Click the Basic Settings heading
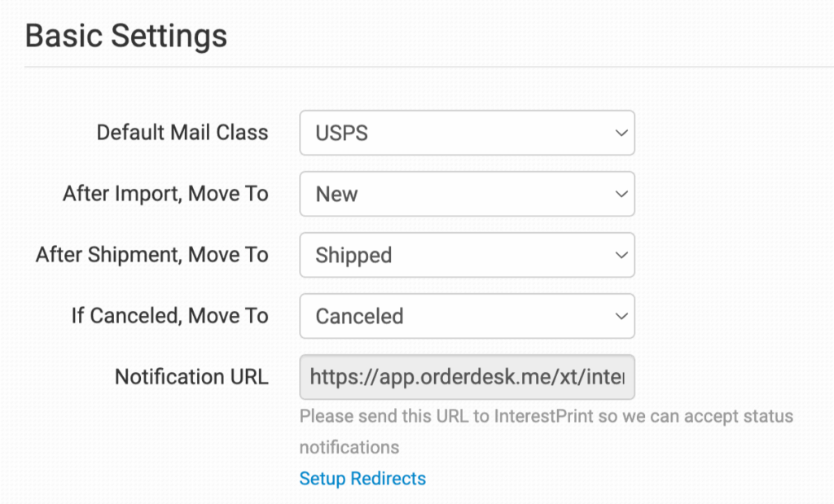834x504 pixels. point(126,36)
